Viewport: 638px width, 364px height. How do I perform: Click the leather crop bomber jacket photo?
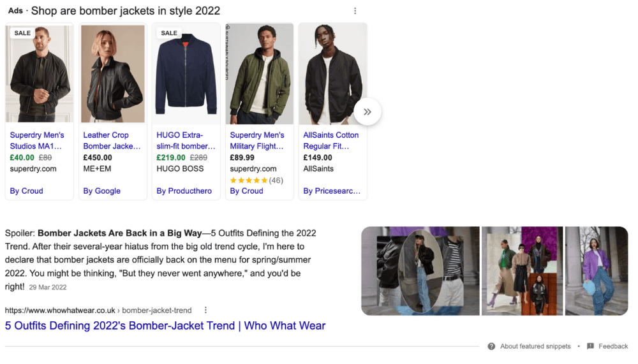pos(112,73)
